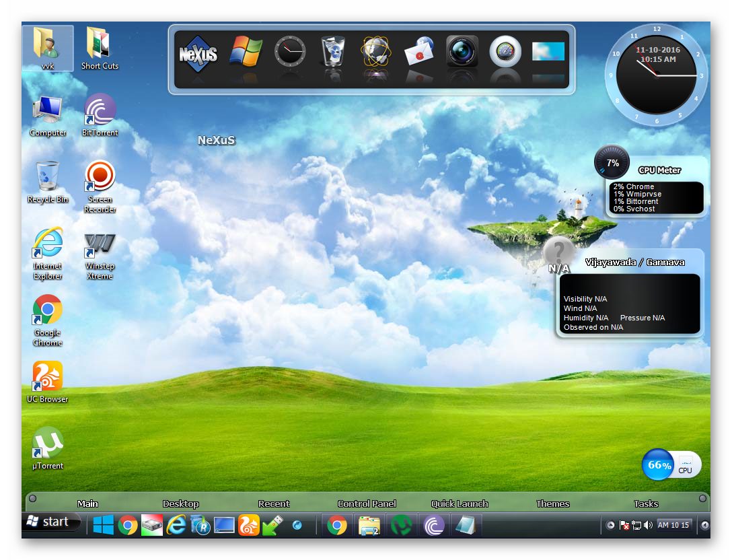The width and height of the screenshot is (732, 560).
Task: Switch to the Desktop shelf tab
Action: coord(181,503)
